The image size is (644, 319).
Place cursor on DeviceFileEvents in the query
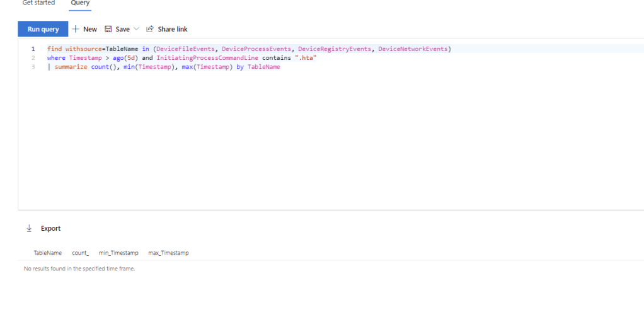coord(185,49)
